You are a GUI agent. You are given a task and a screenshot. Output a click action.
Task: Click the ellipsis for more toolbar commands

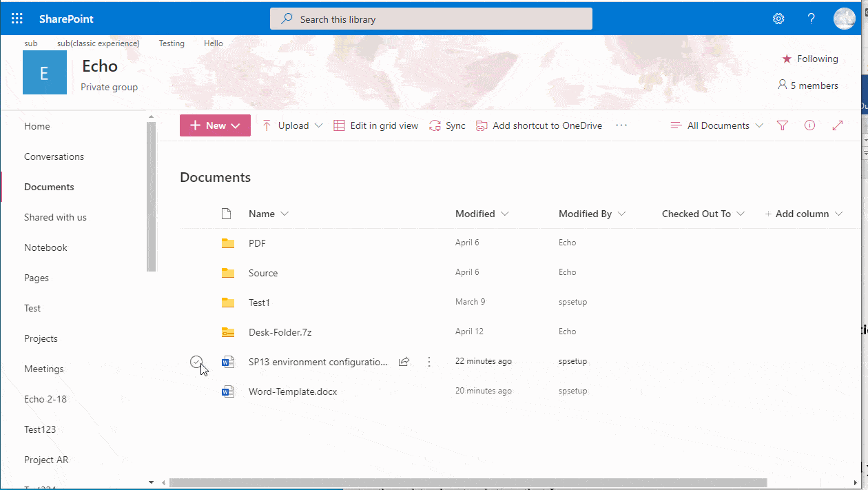(x=621, y=125)
